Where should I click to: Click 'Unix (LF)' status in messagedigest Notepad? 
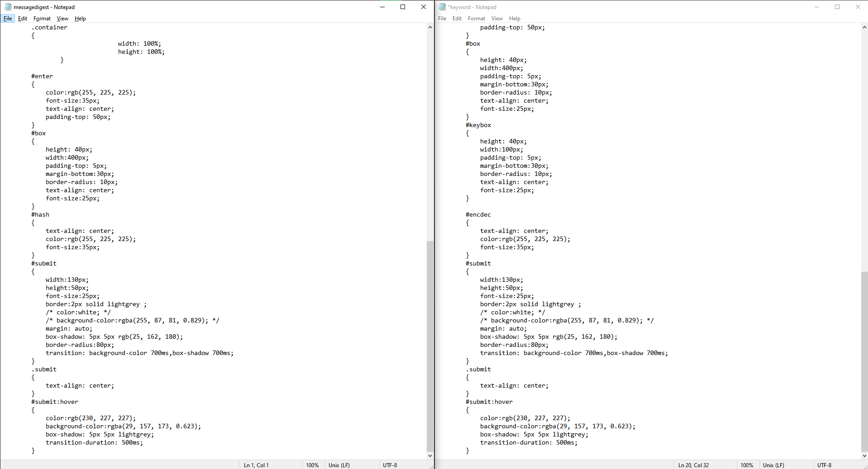(339, 465)
